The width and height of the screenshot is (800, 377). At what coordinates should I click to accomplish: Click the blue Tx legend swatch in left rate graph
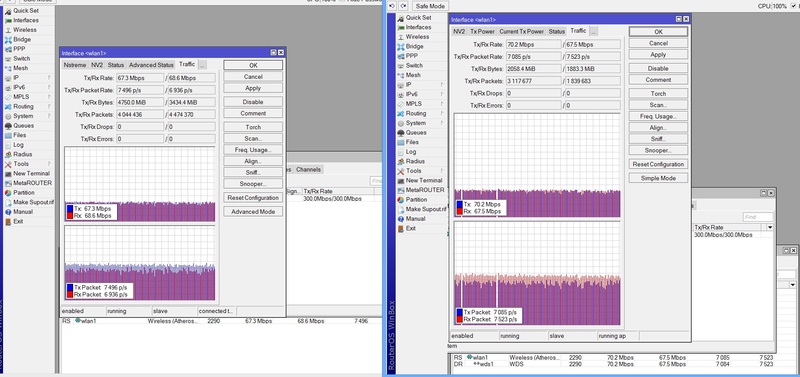pos(70,208)
